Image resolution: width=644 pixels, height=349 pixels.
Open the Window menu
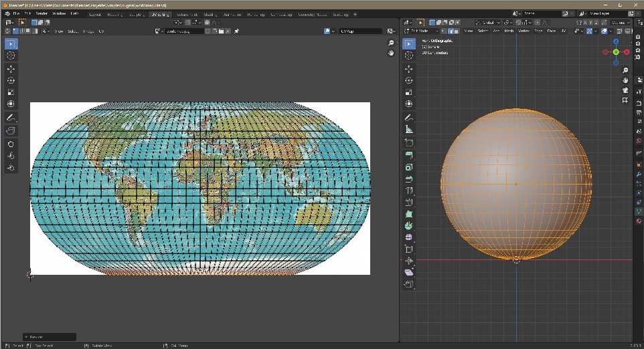[x=59, y=14]
